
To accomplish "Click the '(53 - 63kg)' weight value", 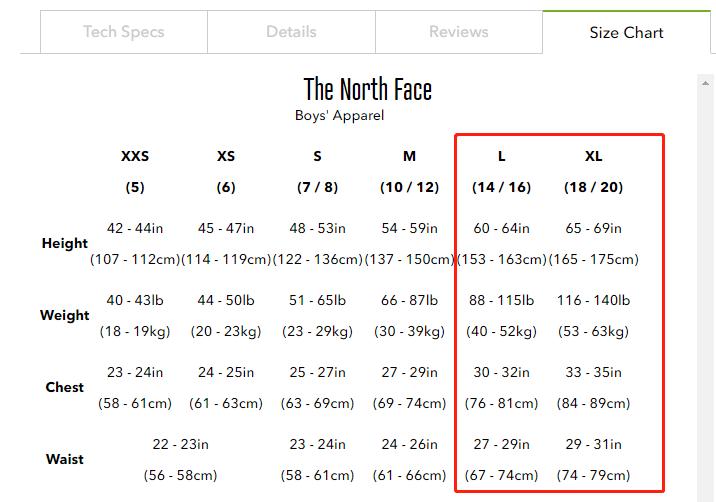I will [x=594, y=331].
